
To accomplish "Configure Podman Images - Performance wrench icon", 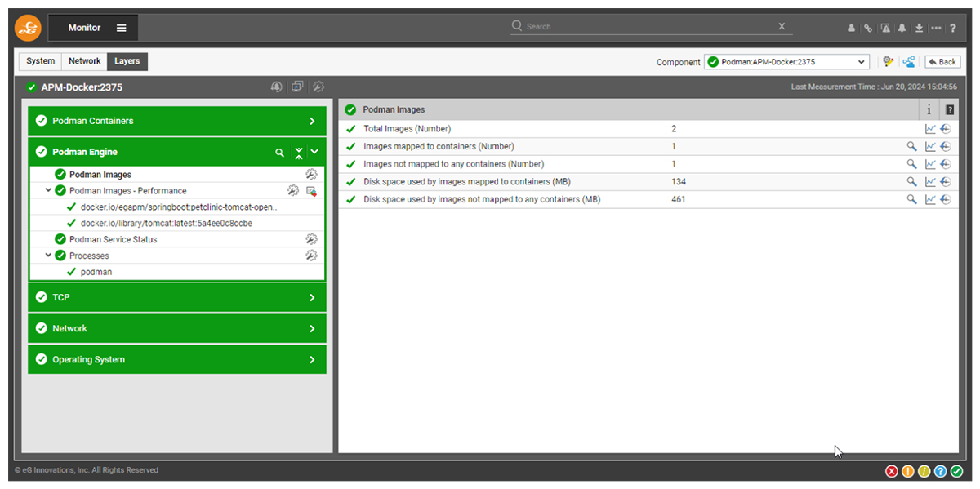I will pyautogui.click(x=293, y=191).
